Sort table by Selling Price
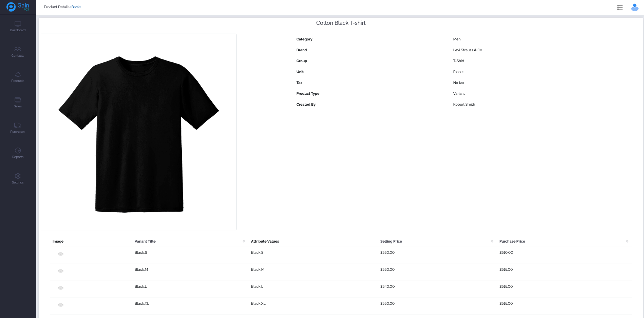Image resolution: width=644 pixels, height=318 pixels. (492, 241)
